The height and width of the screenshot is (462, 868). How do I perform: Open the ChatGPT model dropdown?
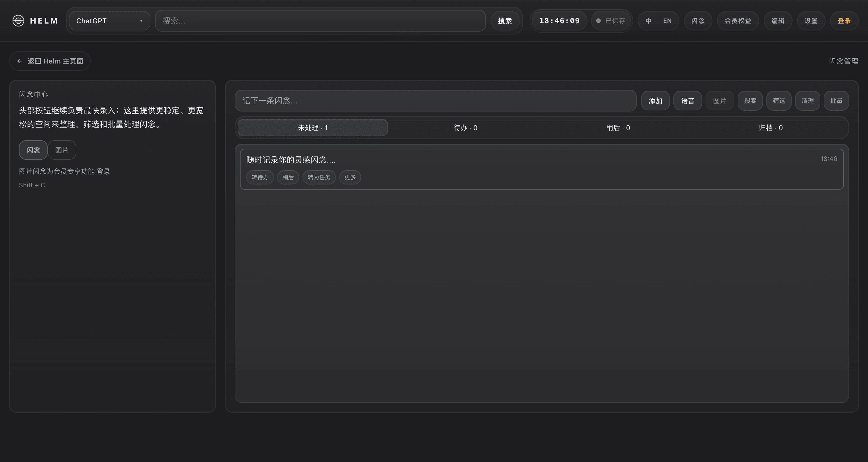point(109,21)
